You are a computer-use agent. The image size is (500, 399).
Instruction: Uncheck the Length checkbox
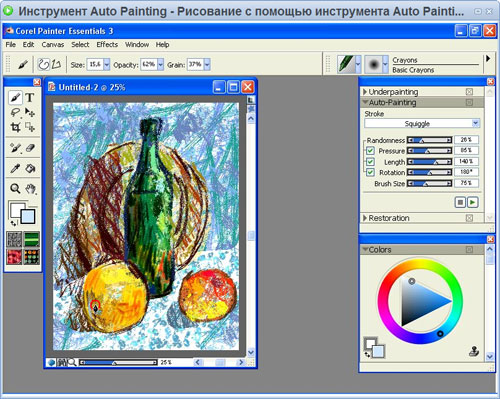pos(370,162)
